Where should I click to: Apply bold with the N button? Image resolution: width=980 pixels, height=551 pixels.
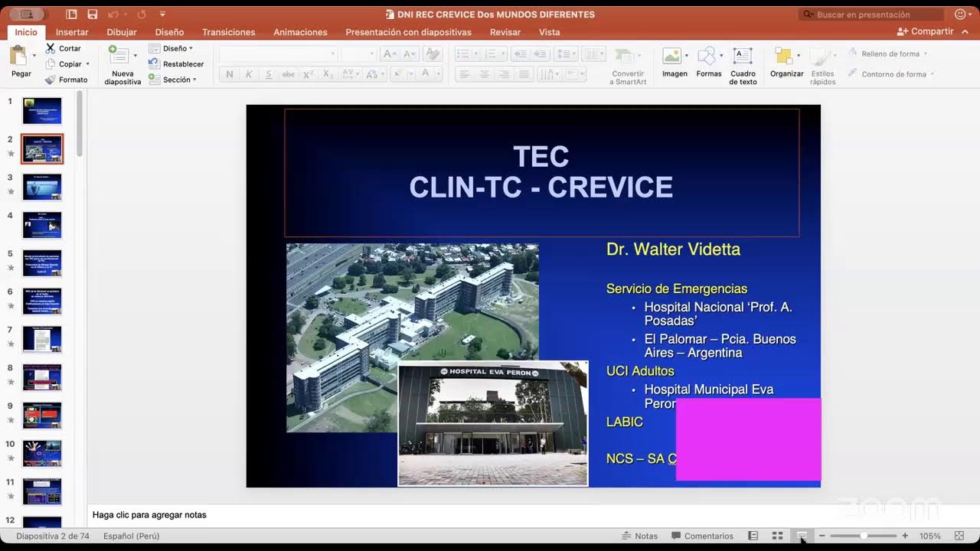[229, 74]
